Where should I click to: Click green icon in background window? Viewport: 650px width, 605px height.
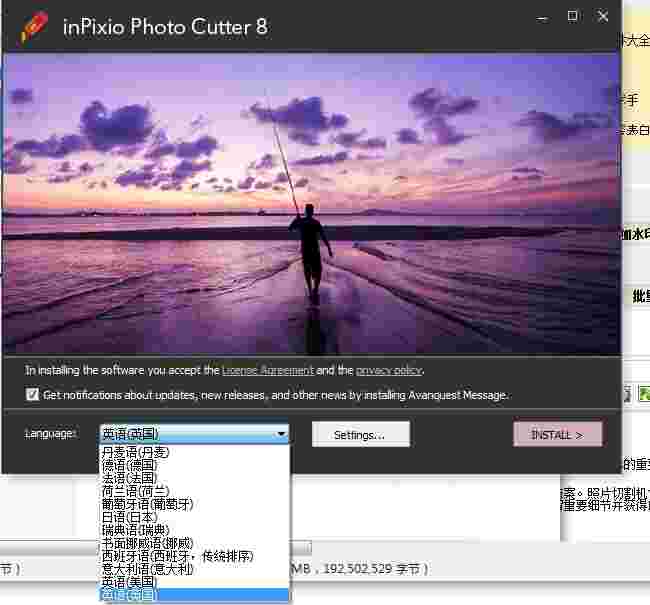pos(644,394)
